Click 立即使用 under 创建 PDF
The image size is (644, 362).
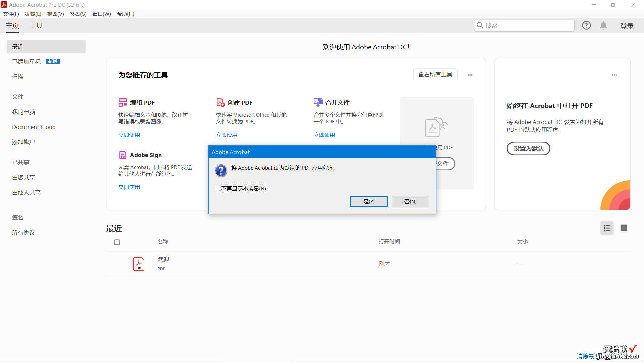pos(227,135)
